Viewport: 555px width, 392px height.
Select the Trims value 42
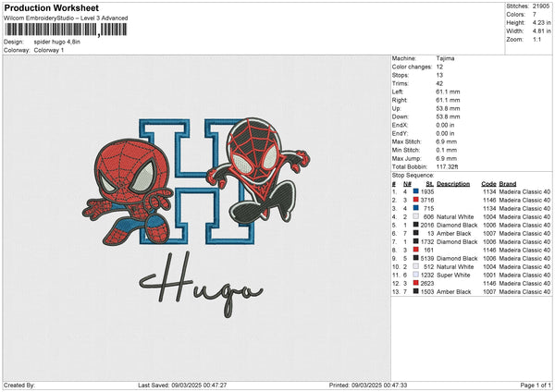[439, 83]
